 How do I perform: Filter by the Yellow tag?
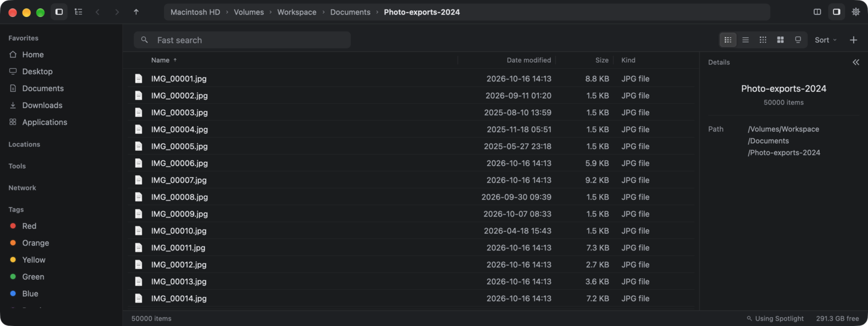coord(61,260)
